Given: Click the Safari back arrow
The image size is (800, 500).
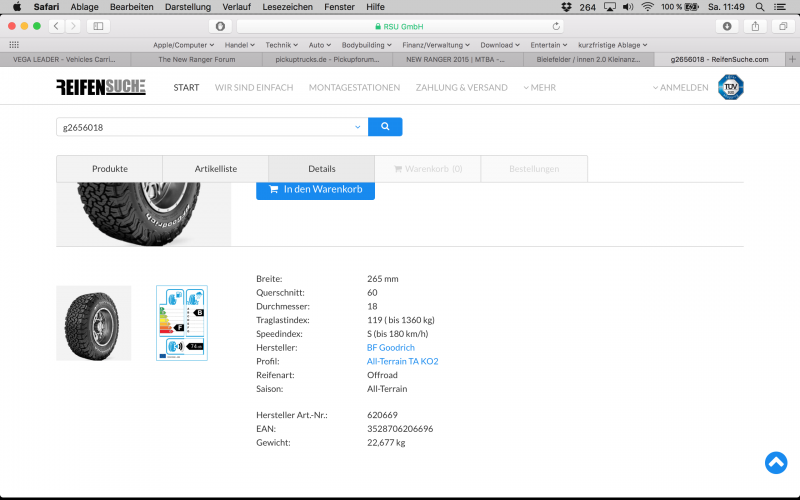Looking at the screenshot, I should (56, 26).
